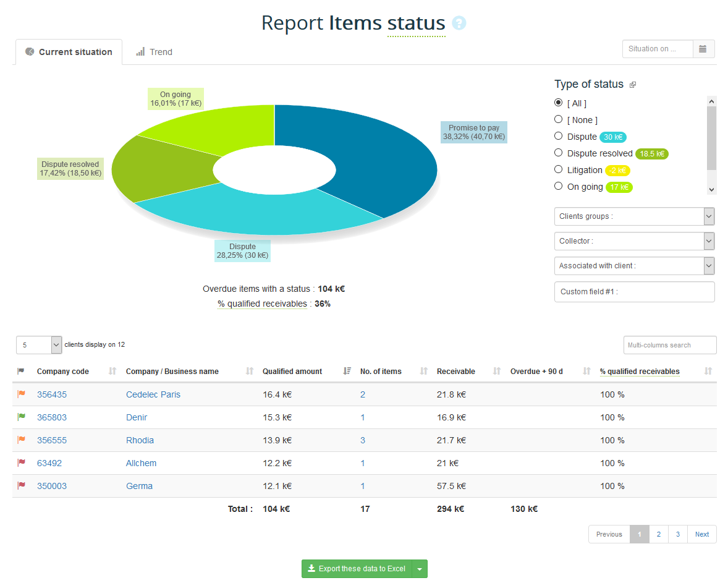Image resolution: width=728 pixels, height=583 pixels.
Task: Click Export these data to Excel button
Action: 357,569
